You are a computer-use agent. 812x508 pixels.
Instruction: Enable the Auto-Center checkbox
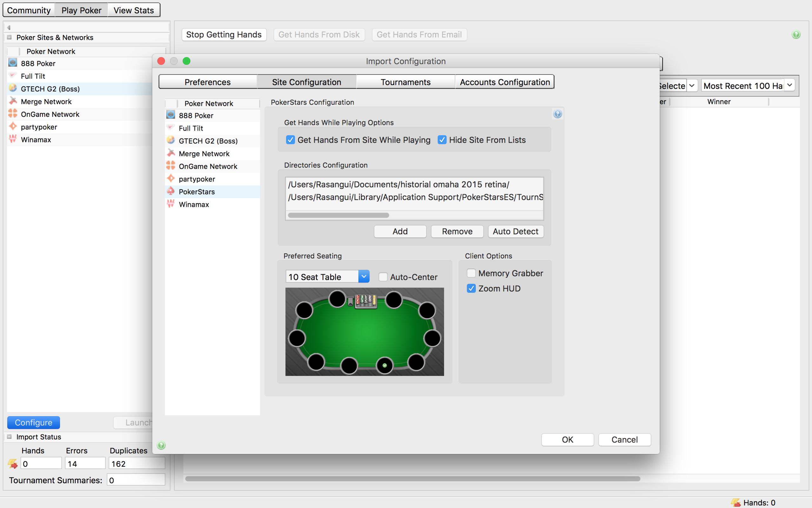383,277
